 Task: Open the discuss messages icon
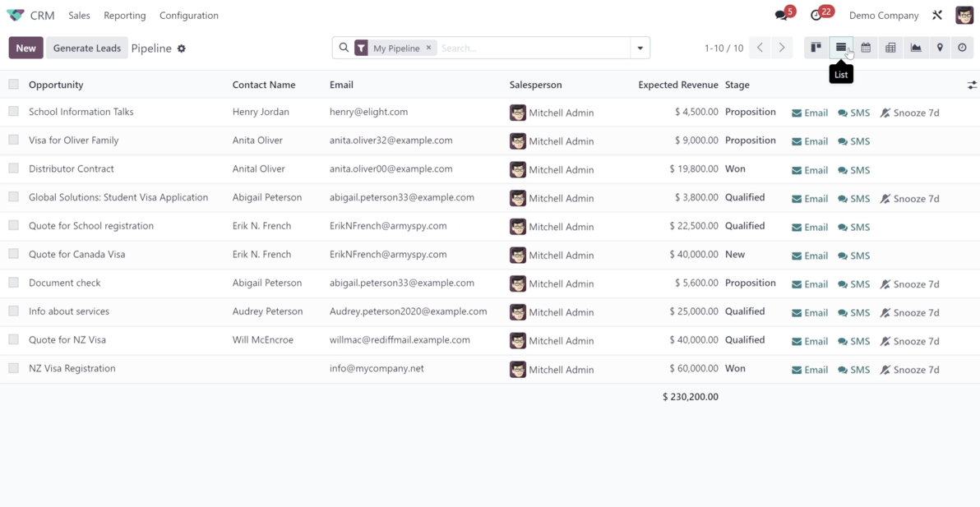click(781, 16)
